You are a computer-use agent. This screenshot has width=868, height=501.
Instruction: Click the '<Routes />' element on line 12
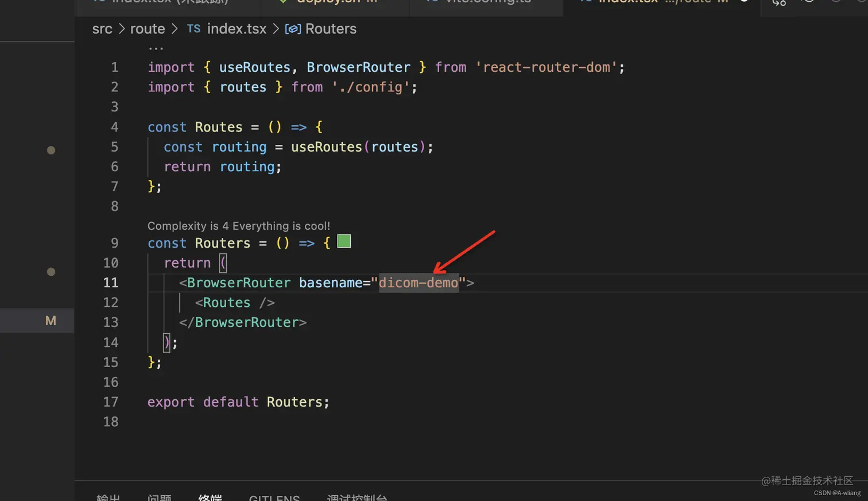point(235,302)
